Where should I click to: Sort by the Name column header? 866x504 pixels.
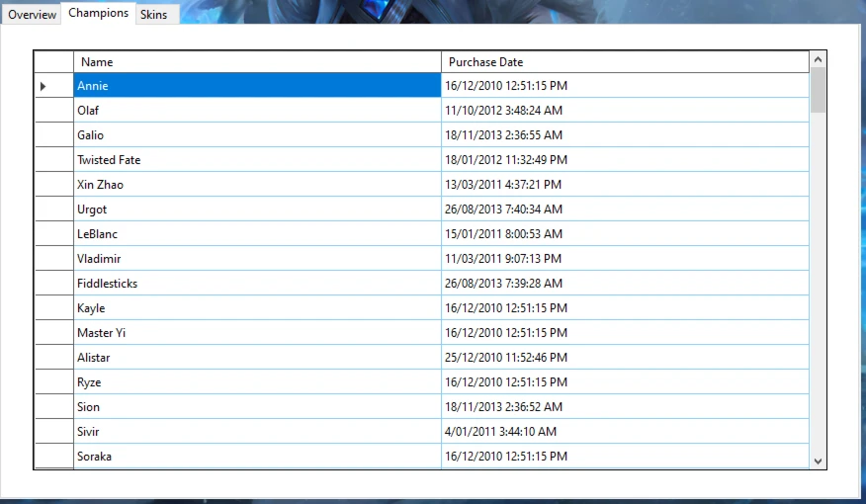tap(257, 62)
